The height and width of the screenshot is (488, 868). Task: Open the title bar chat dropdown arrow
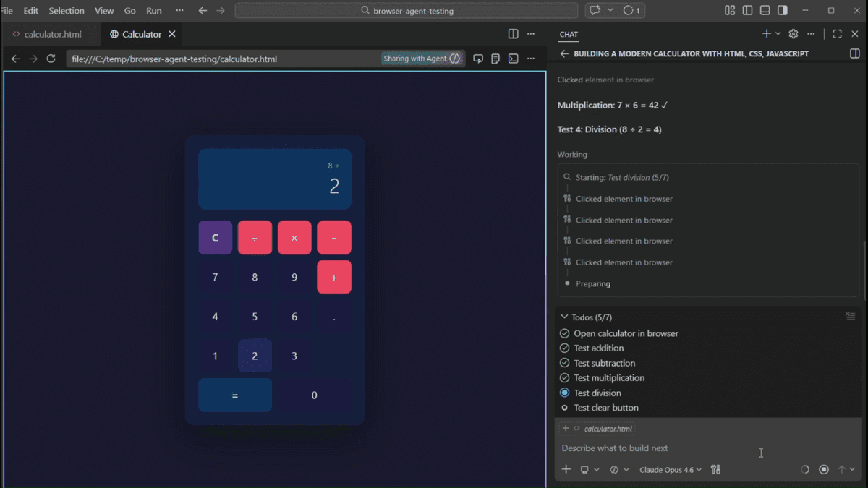(610, 10)
